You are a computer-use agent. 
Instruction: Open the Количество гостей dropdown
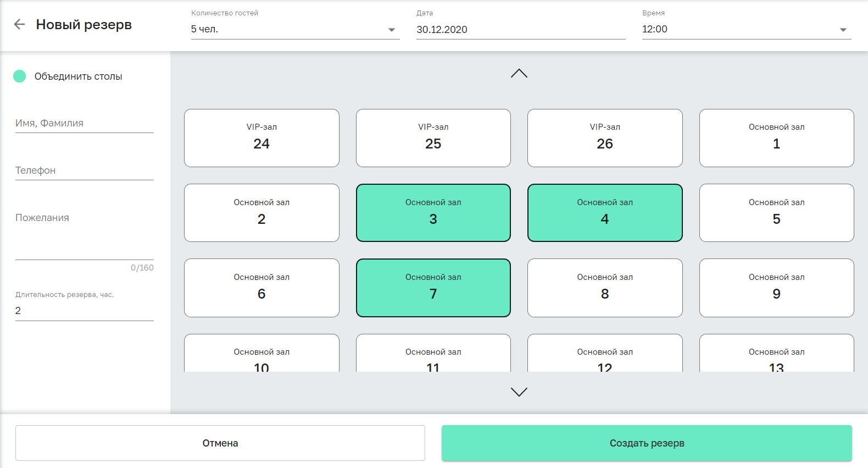pos(294,30)
